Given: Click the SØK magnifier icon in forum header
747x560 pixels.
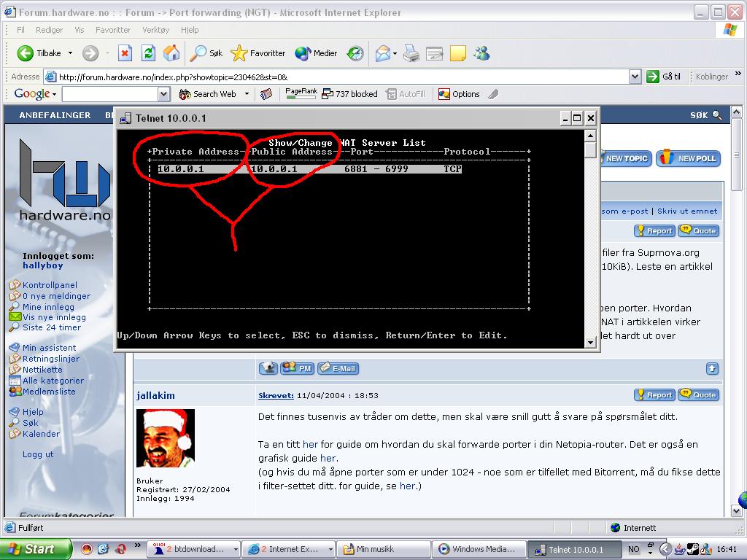Looking at the screenshot, I should 716,114.
